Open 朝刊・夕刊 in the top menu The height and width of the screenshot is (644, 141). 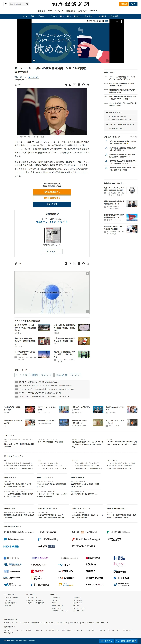tap(41, 11)
